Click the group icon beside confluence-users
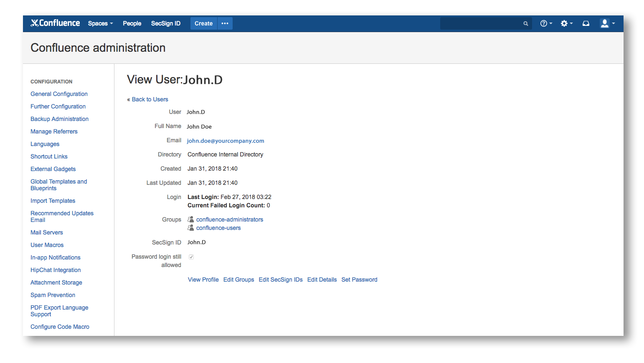The width and height of the screenshot is (644, 363). pyautogui.click(x=190, y=227)
